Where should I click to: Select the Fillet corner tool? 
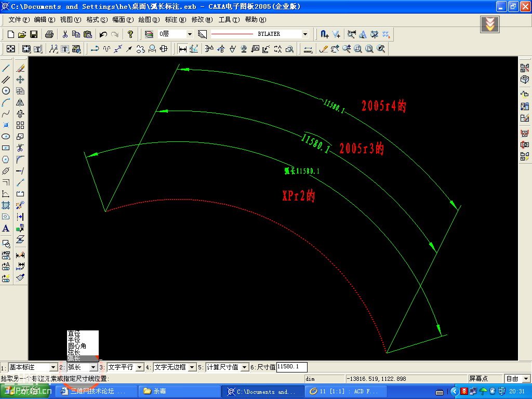tap(20, 159)
